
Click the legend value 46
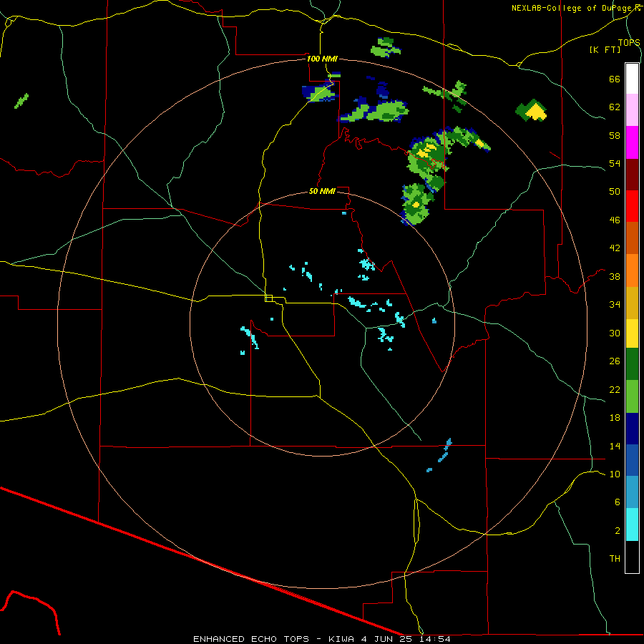(x=615, y=220)
